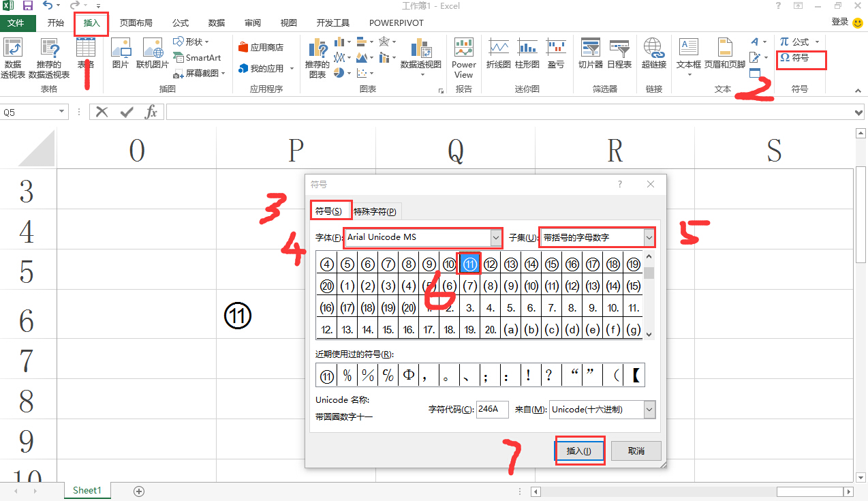
Task: Insert Header and Footer (页眉和页脚)
Action: point(725,53)
